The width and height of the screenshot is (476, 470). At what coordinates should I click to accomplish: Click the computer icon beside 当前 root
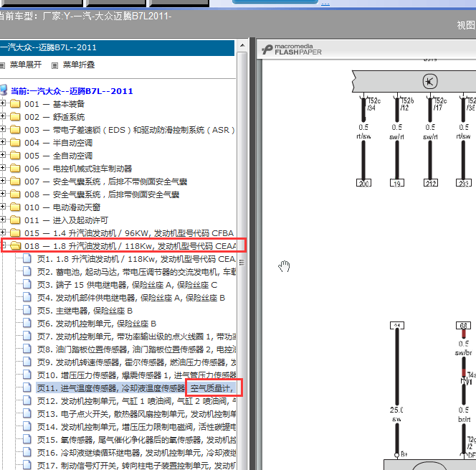coord(4,90)
